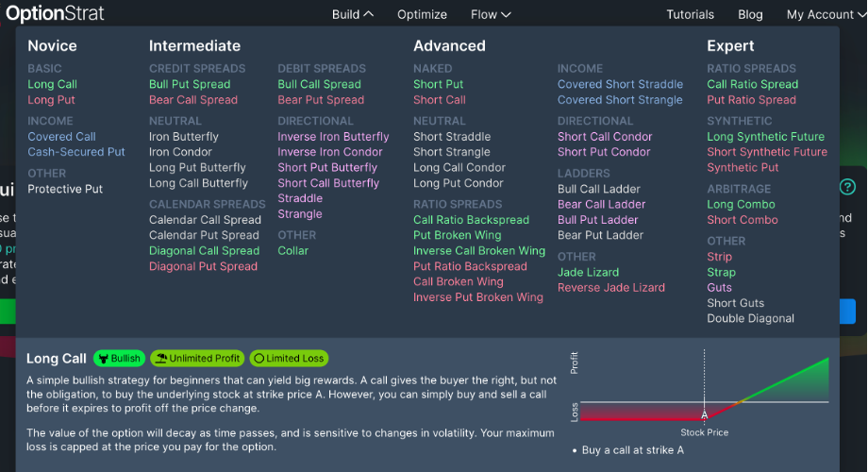The width and height of the screenshot is (868, 472).
Task: Choose Covered Call strategy
Action: 61,136
